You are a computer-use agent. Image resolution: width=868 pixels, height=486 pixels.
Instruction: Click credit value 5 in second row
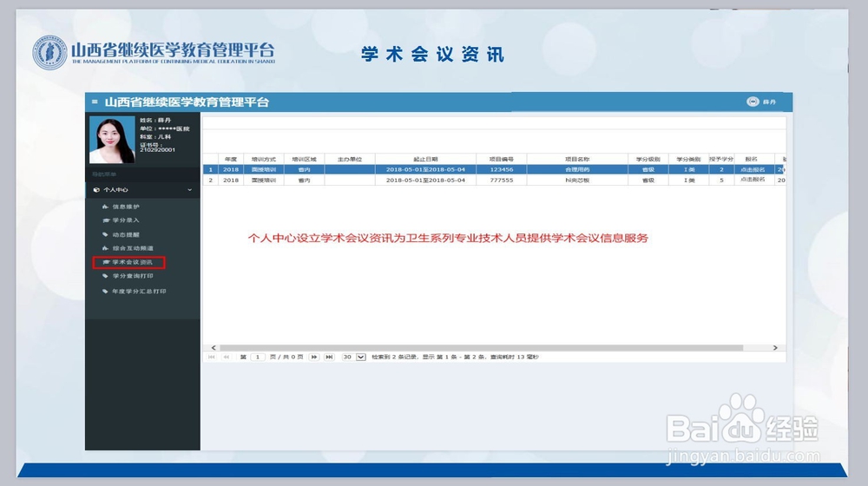[x=721, y=180]
